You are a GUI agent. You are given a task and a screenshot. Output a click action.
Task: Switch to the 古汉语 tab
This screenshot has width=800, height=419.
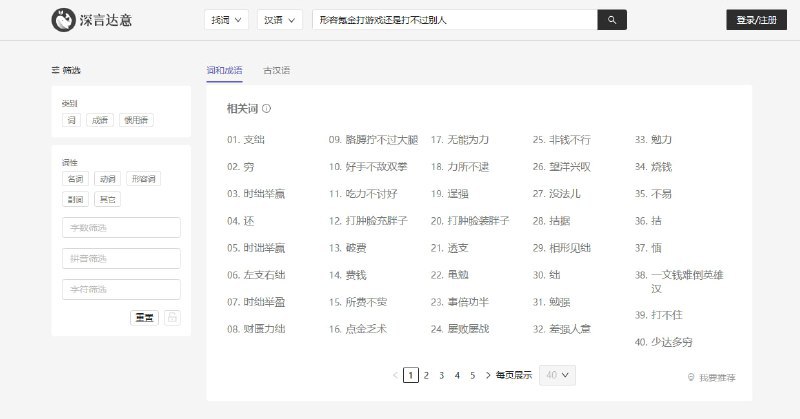278,70
